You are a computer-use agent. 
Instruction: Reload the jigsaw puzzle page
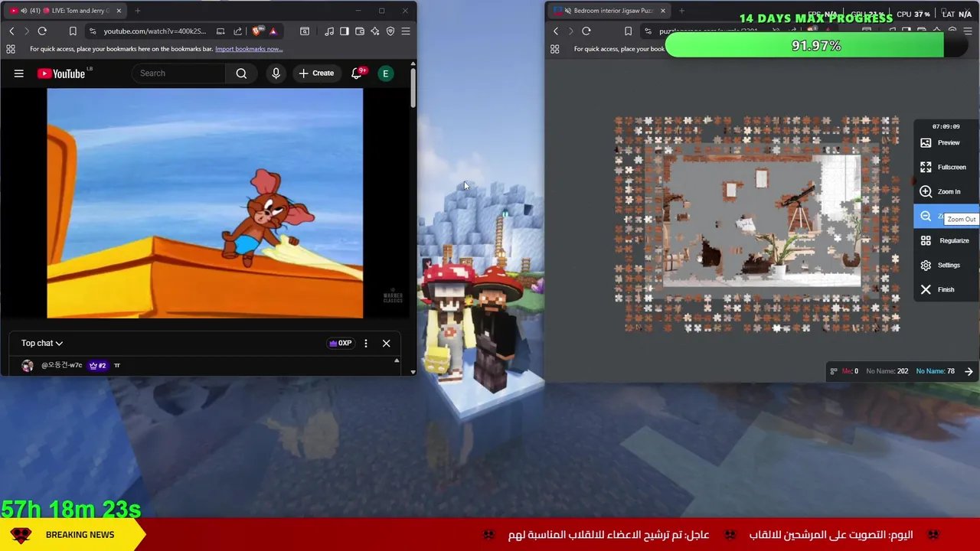click(x=586, y=31)
